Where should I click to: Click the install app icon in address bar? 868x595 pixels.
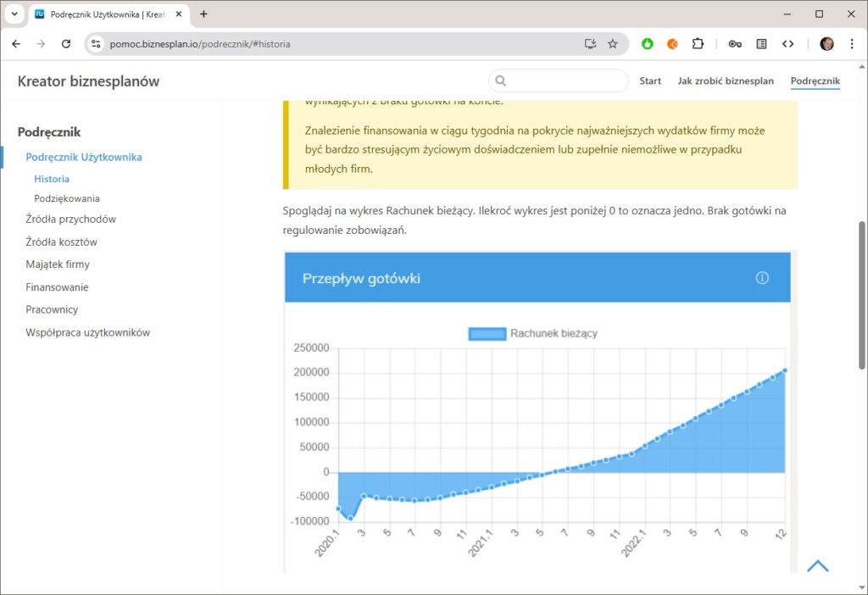590,44
